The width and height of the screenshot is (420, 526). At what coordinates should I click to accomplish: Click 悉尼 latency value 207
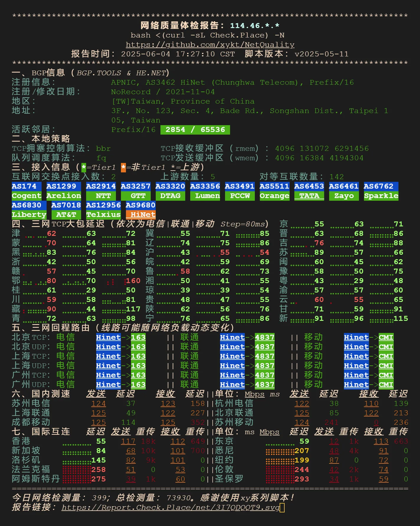pos(302,451)
